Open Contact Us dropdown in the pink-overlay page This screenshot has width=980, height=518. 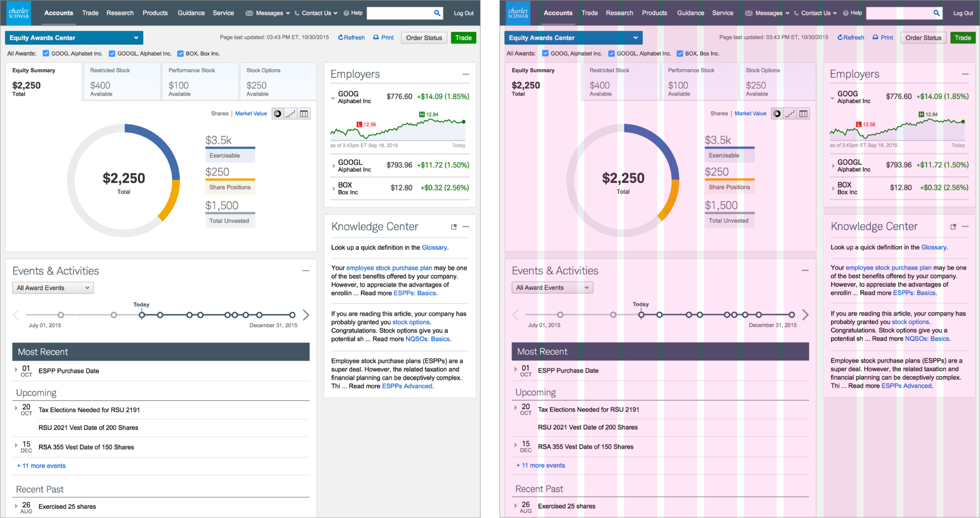pos(819,13)
